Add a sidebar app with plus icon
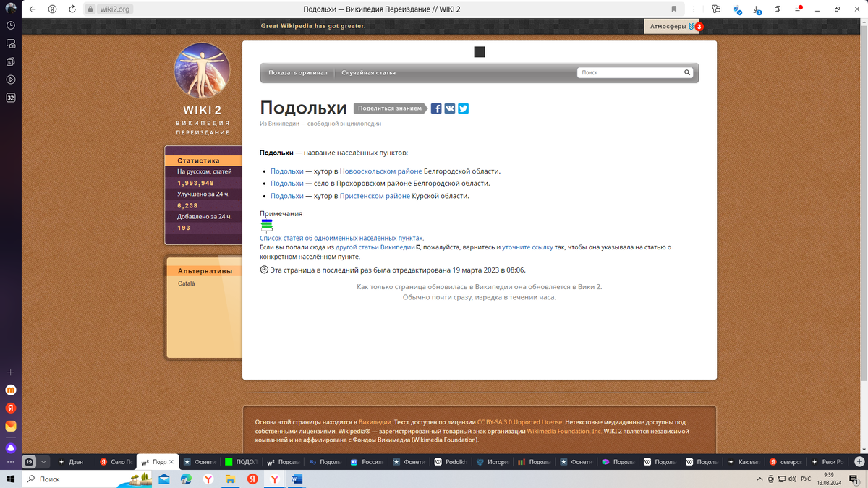This screenshot has width=868, height=488. pos(11,372)
